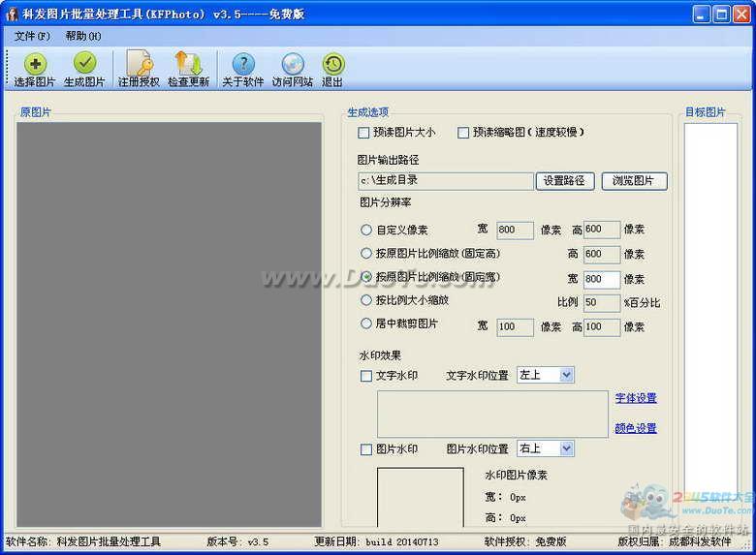Select the 居中裁剪图片 radio button
Viewport: 756px width, 555px height.
pos(366,324)
